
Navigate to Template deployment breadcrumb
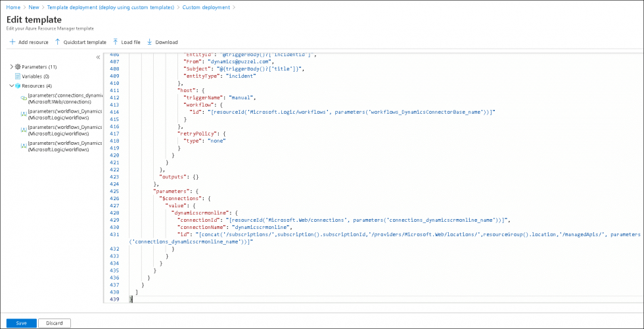click(x=110, y=7)
